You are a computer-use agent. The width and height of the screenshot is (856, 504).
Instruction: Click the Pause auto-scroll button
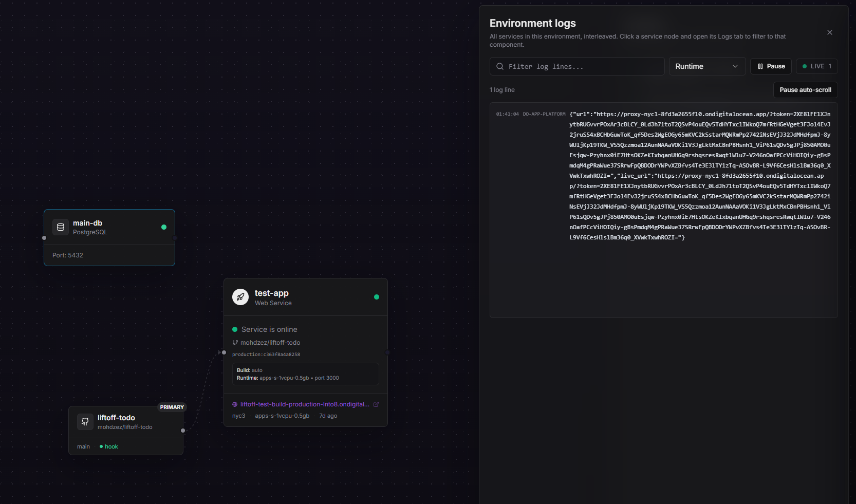806,90
